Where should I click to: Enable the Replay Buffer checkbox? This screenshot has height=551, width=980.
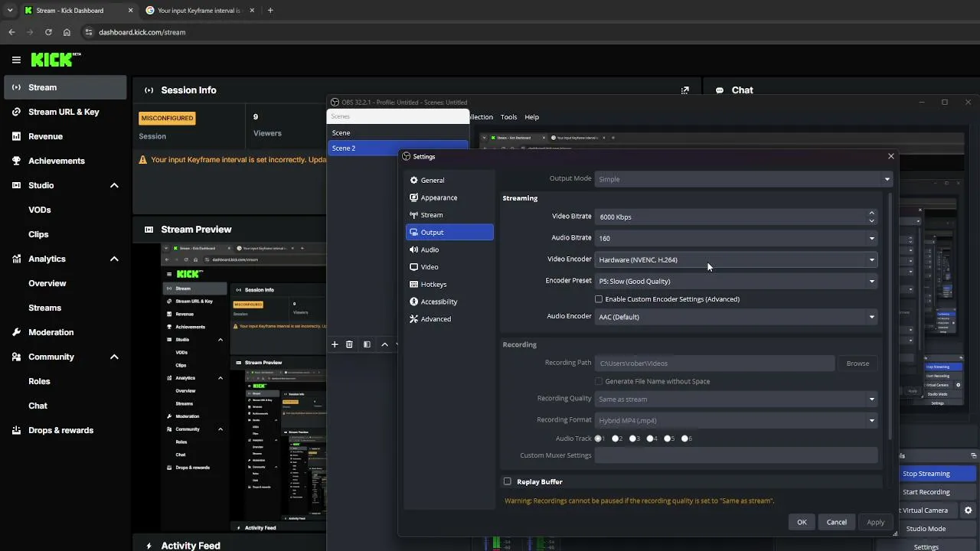[x=507, y=481]
